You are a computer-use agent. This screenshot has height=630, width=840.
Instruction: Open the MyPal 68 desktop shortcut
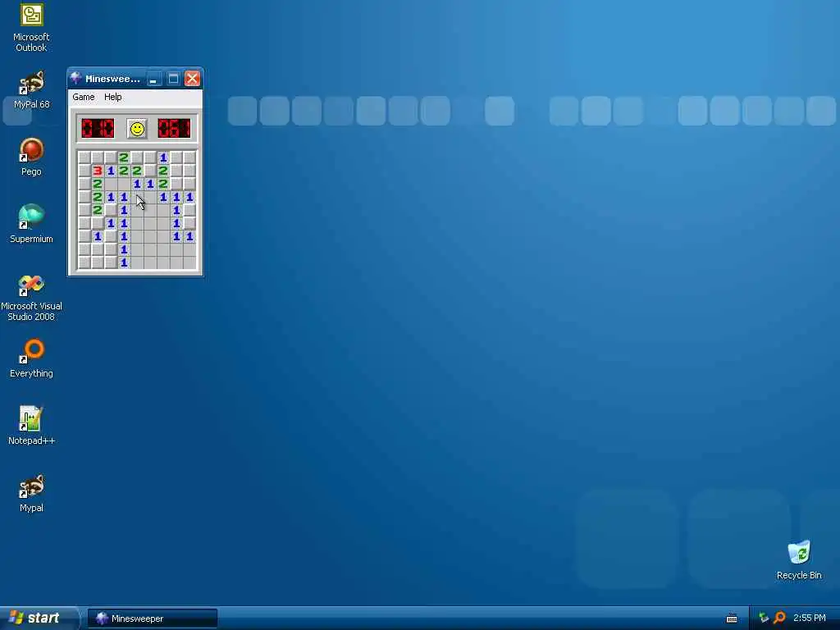(x=31, y=89)
